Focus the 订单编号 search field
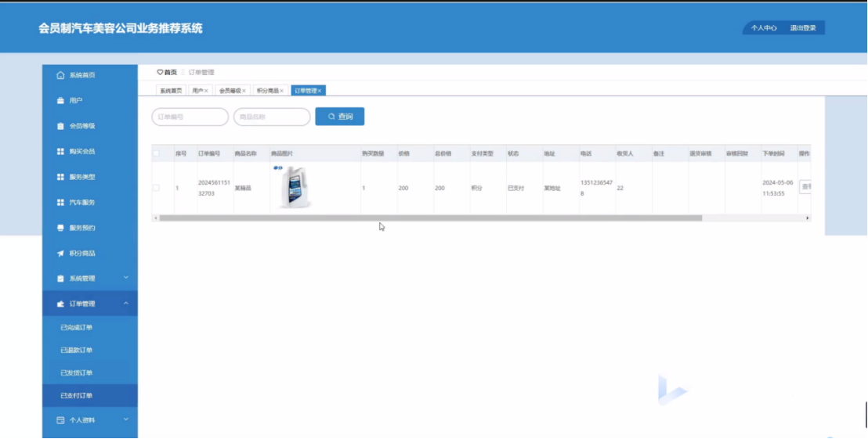Image resolution: width=868 pixels, height=439 pixels. pyautogui.click(x=190, y=117)
